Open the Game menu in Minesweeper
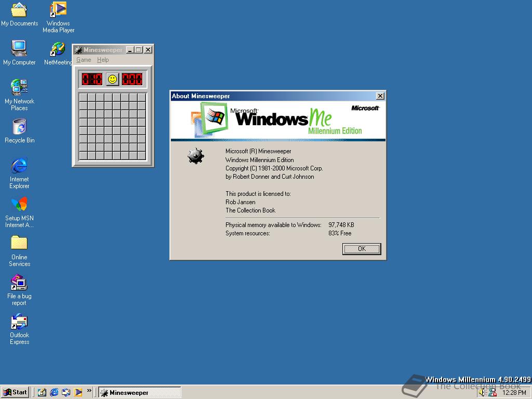 (x=84, y=60)
